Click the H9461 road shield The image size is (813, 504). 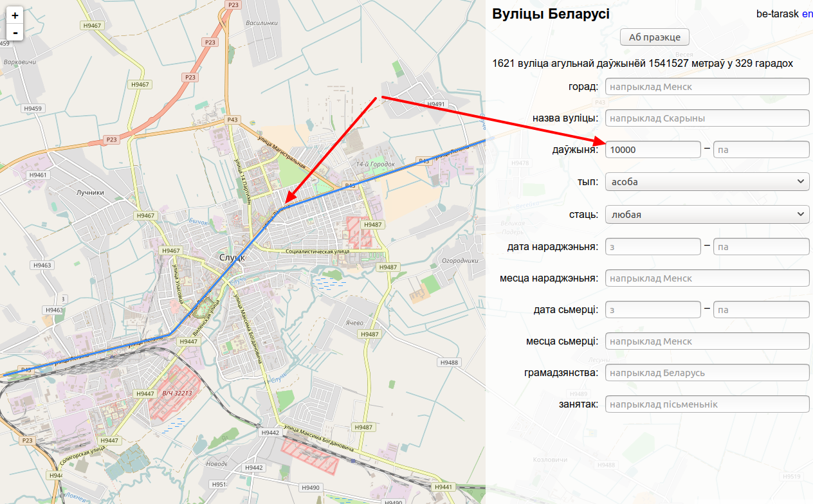click(38, 175)
